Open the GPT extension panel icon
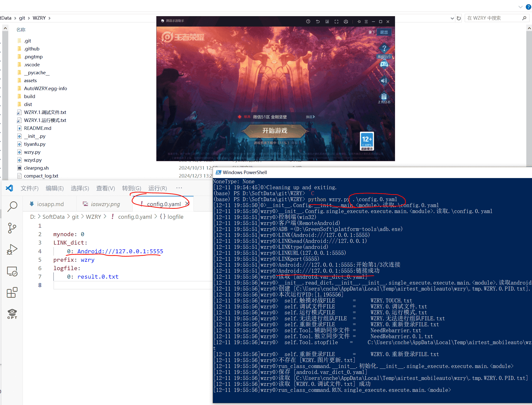 pyautogui.click(x=12, y=314)
